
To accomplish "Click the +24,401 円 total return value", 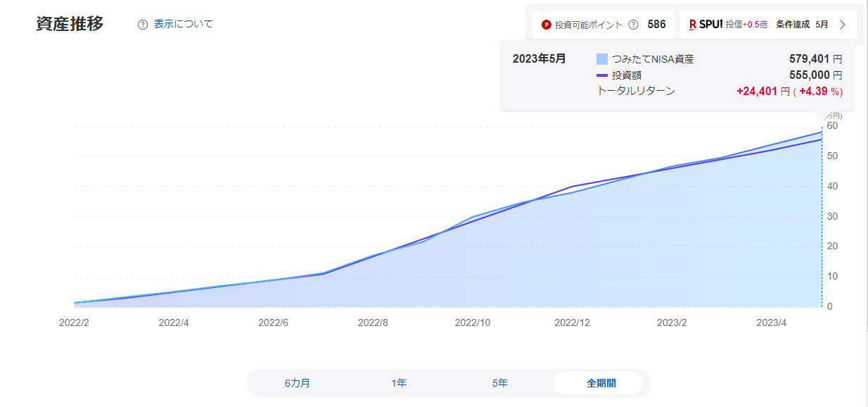I will [762, 92].
